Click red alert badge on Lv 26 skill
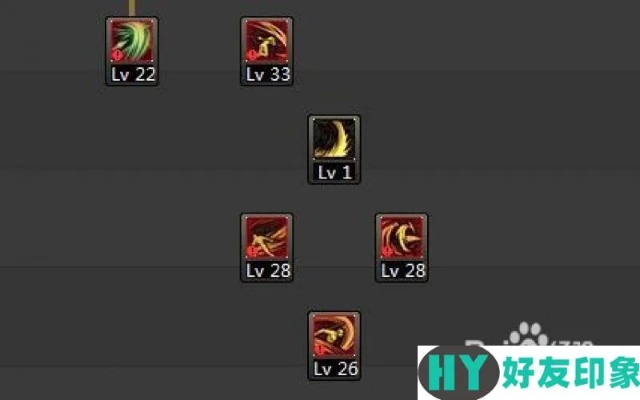 pos(320,350)
